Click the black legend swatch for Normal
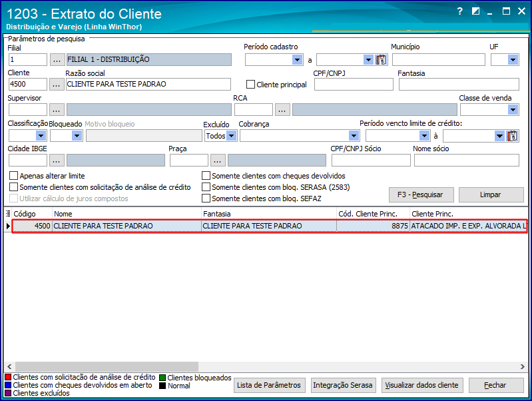Viewport: 532px width, 401px height. click(162, 386)
